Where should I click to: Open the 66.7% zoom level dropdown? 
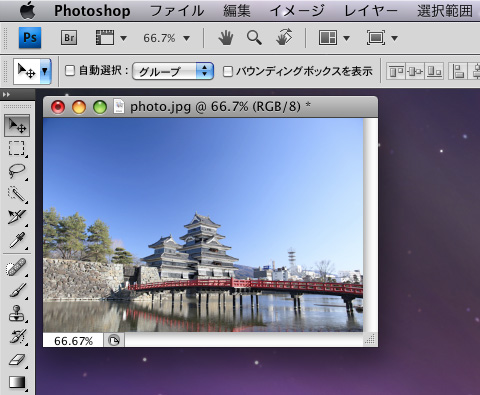point(167,38)
